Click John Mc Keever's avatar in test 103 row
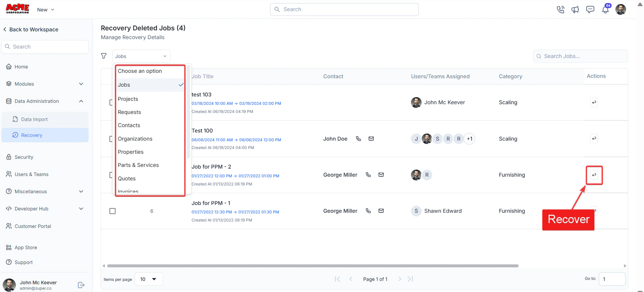The width and height of the screenshot is (644, 292). click(416, 103)
